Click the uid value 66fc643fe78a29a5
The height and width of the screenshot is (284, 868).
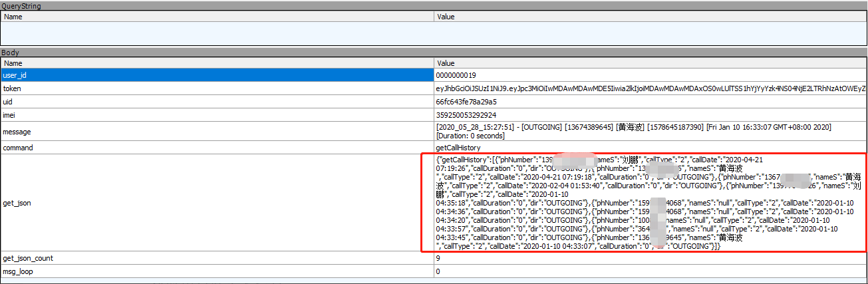coord(466,102)
